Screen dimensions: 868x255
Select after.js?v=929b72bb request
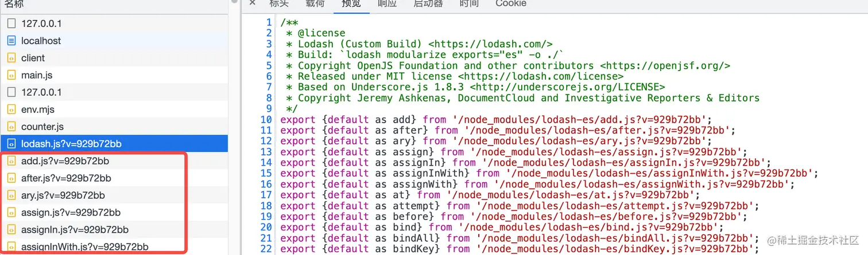114,178
